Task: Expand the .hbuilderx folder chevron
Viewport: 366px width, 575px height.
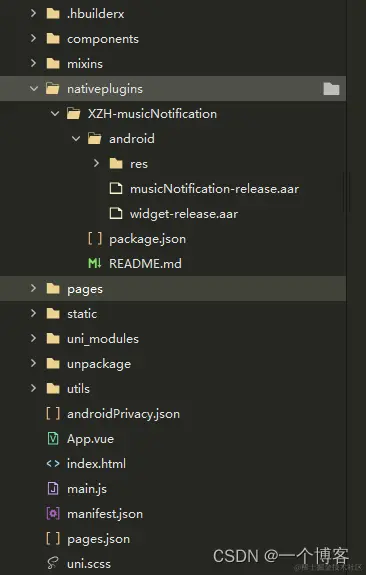Action: click(x=33, y=14)
